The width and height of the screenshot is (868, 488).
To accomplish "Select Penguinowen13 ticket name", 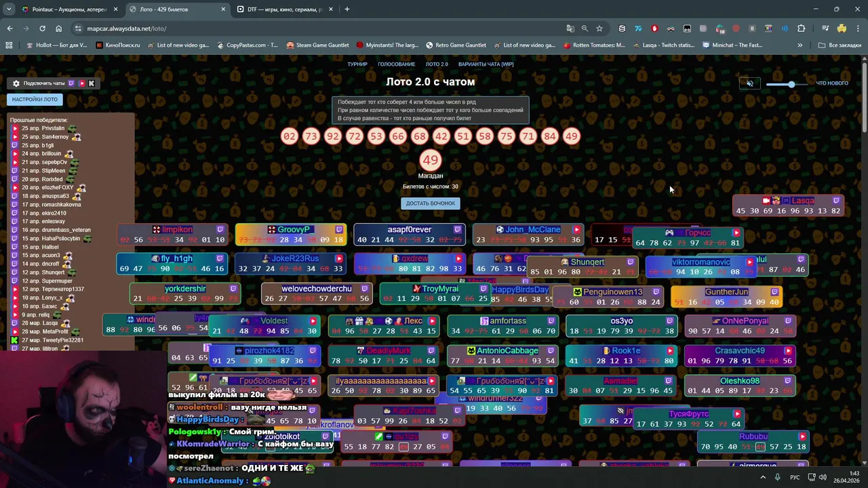I will (612, 292).
